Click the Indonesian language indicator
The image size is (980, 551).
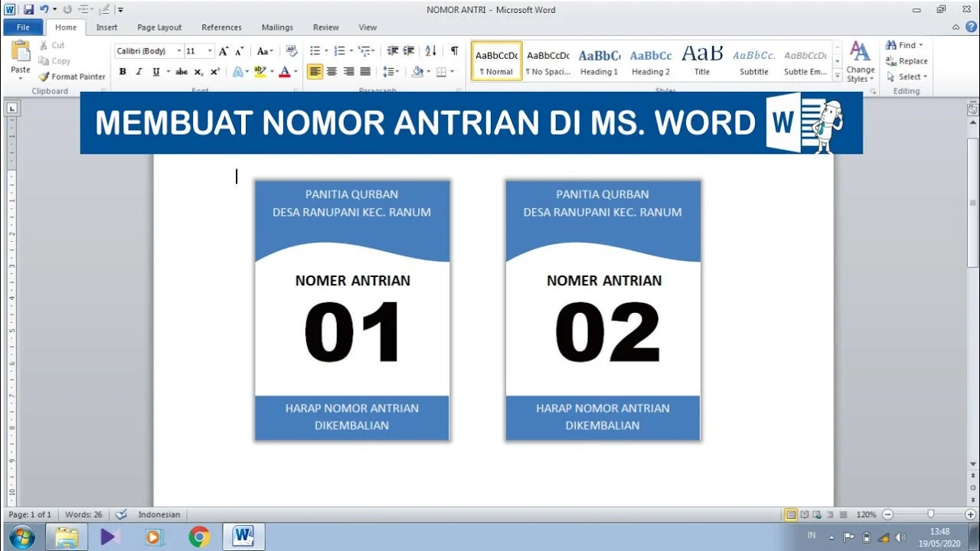tap(159, 514)
